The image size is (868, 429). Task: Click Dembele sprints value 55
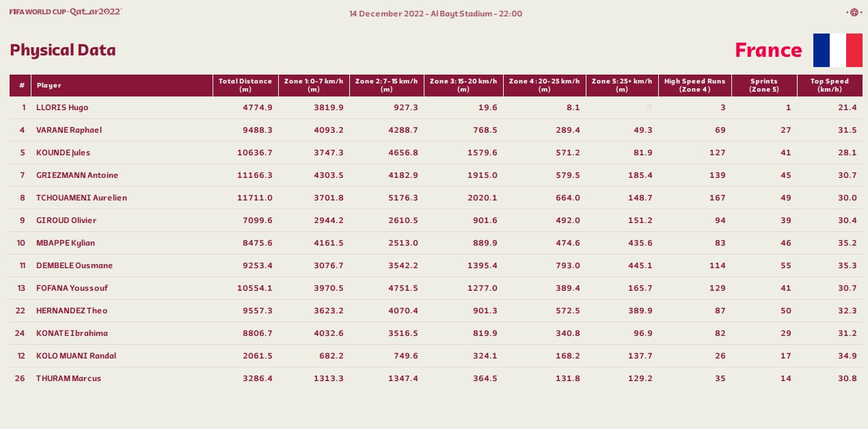[786, 265]
